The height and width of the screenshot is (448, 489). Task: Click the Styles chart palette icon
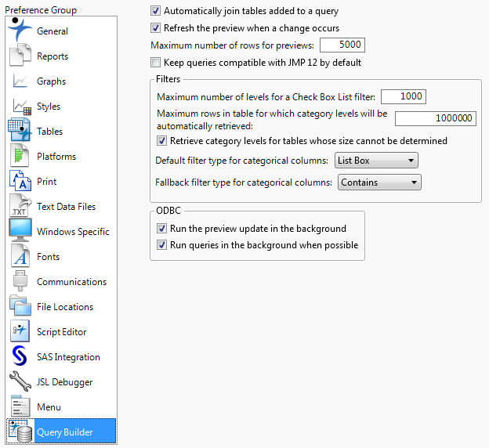pos(22,107)
